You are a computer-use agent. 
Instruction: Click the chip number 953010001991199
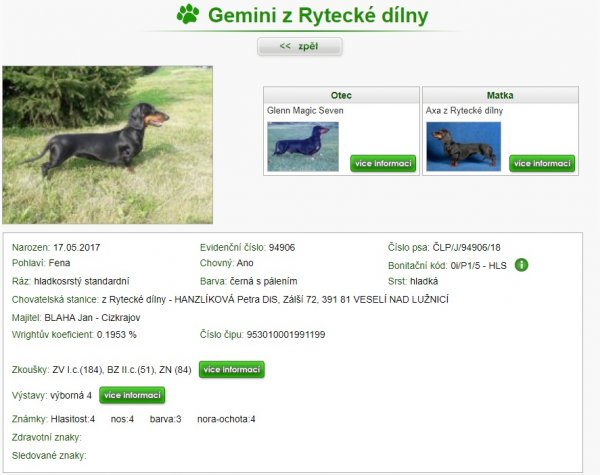pos(285,335)
